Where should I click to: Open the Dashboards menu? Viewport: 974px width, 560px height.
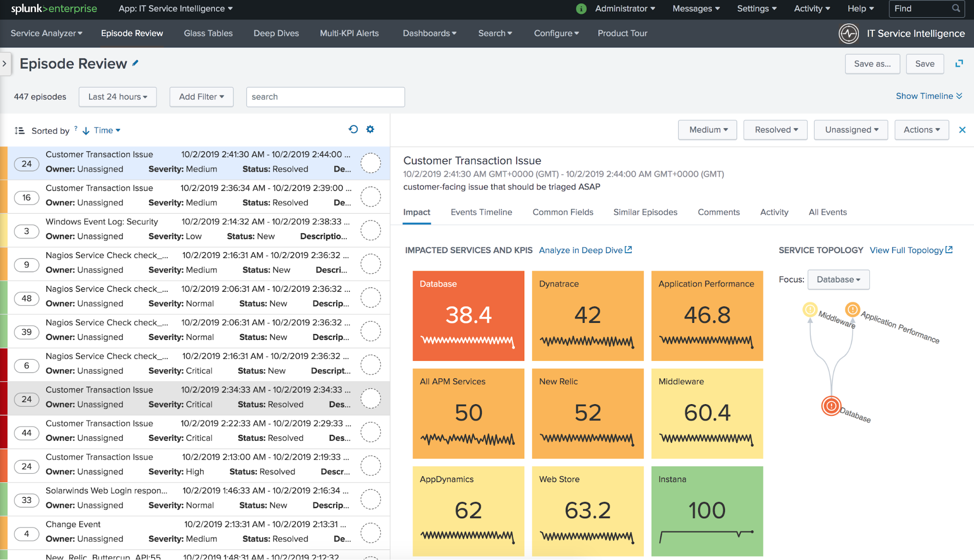coord(429,33)
